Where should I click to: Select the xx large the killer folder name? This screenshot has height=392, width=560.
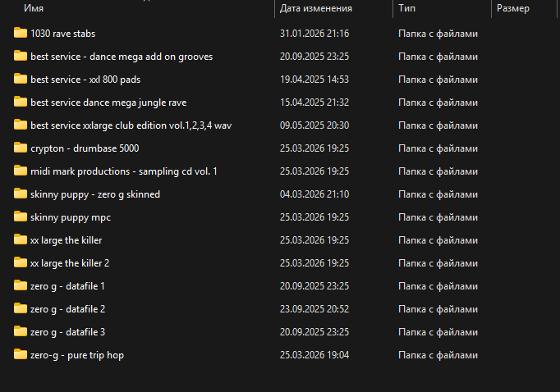click(x=66, y=240)
